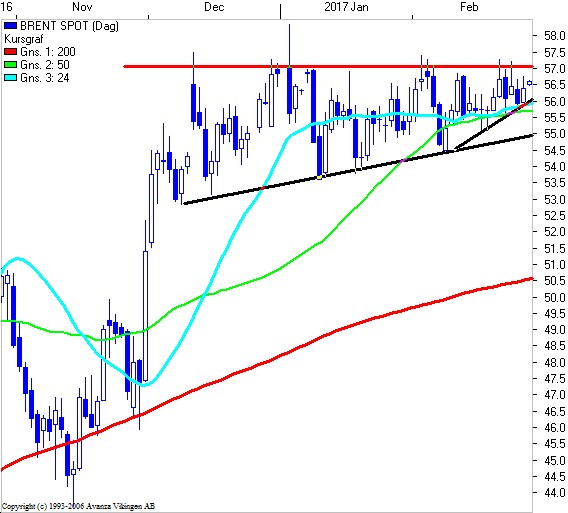
Task: Click the cyan Gns. 3: 24 swatch
Action: tap(11, 78)
